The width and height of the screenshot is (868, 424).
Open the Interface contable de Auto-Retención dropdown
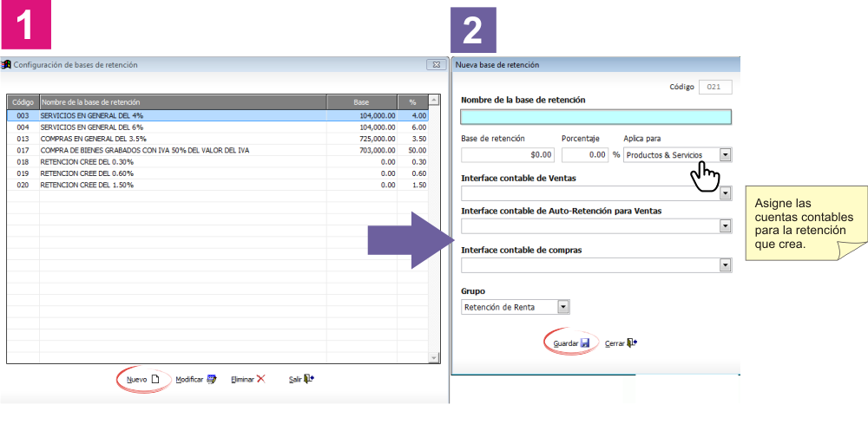tap(725, 225)
